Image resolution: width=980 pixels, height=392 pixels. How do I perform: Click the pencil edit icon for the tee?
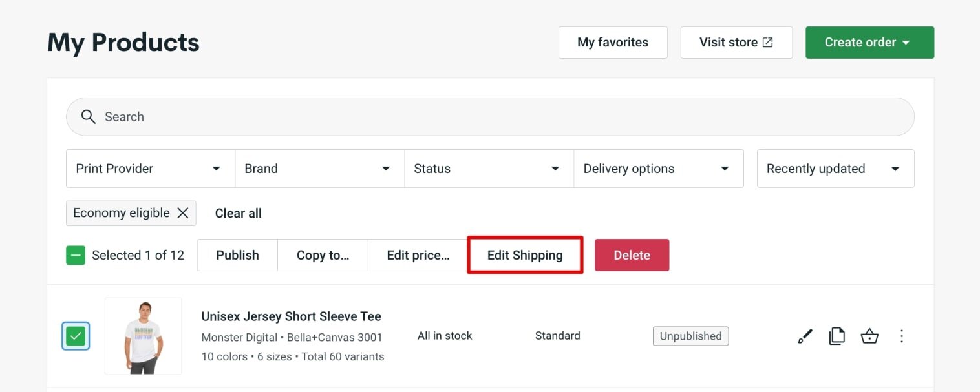[x=805, y=336]
